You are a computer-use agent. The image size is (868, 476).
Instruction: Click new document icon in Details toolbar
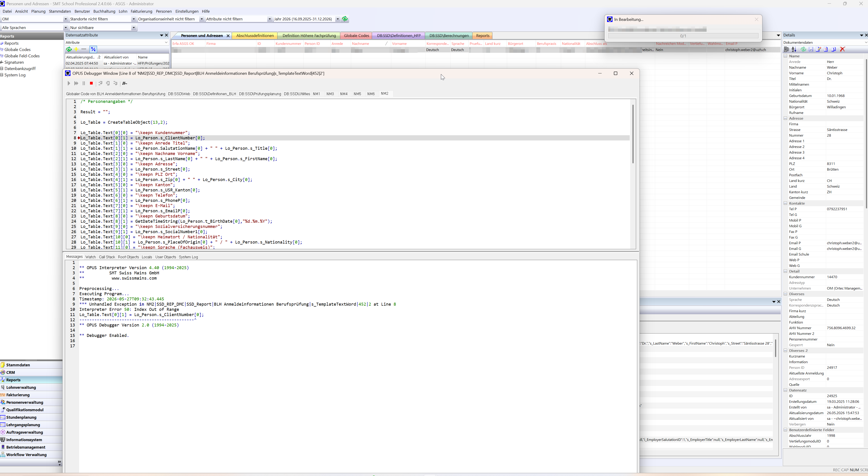[x=826, y=49]
